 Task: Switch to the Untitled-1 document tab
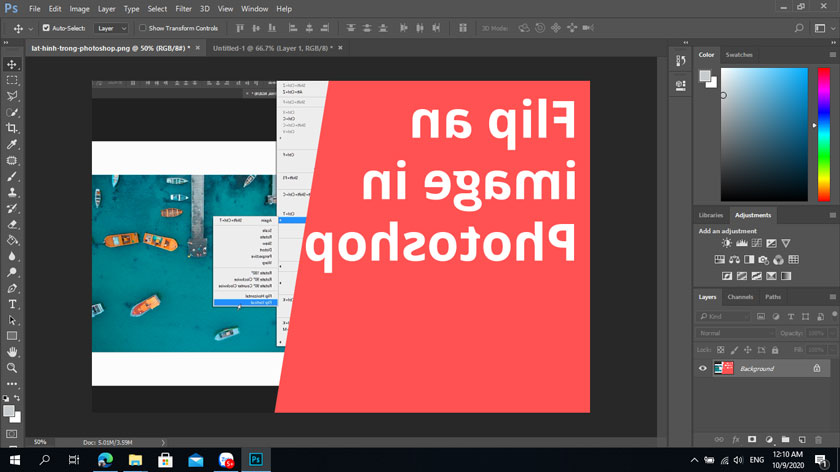272,48
